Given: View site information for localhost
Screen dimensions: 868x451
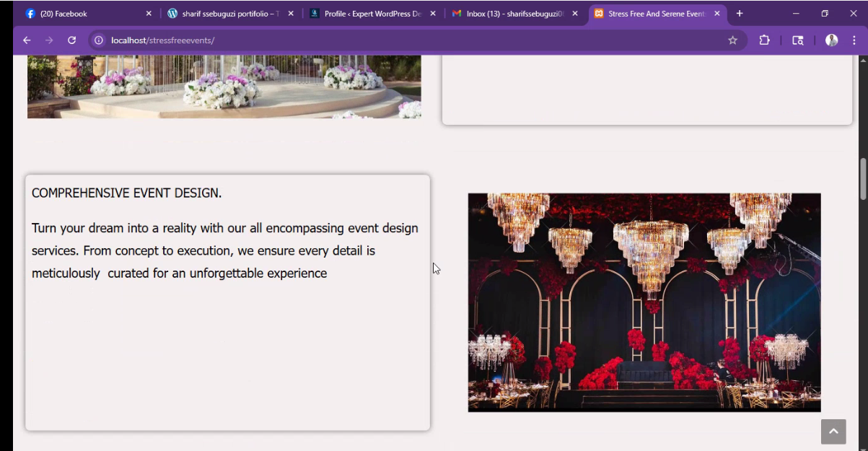Looking at the screenshot, I should click(99, 40).
